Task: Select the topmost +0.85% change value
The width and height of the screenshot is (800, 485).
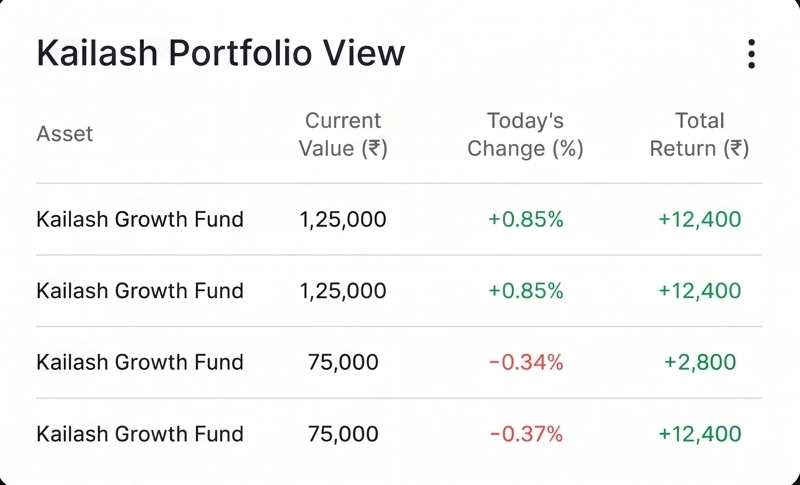Action: click(526, 219)
